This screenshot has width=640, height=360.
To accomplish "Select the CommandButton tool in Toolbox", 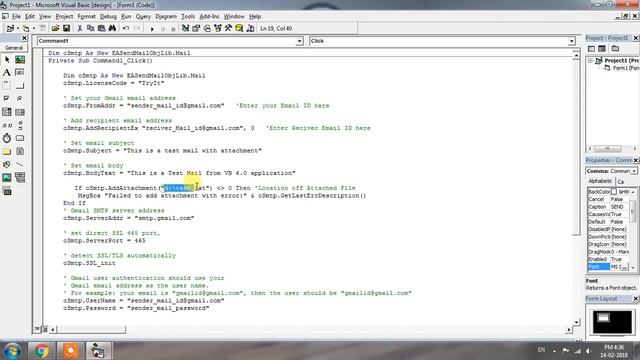I will coord(20,86).
